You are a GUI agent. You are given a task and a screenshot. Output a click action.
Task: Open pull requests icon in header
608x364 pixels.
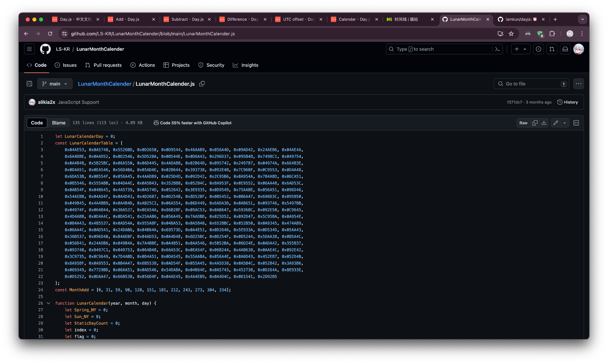[552, 49]
